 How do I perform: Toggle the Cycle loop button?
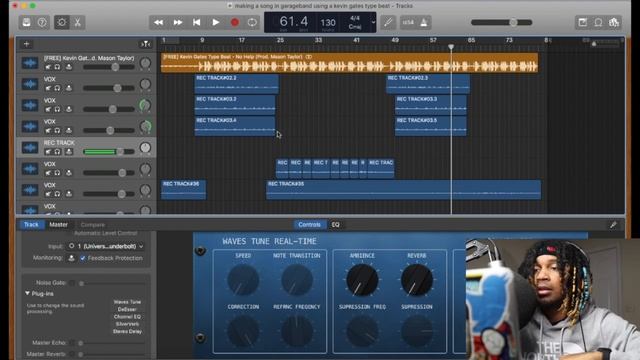(x=252, y=22)
